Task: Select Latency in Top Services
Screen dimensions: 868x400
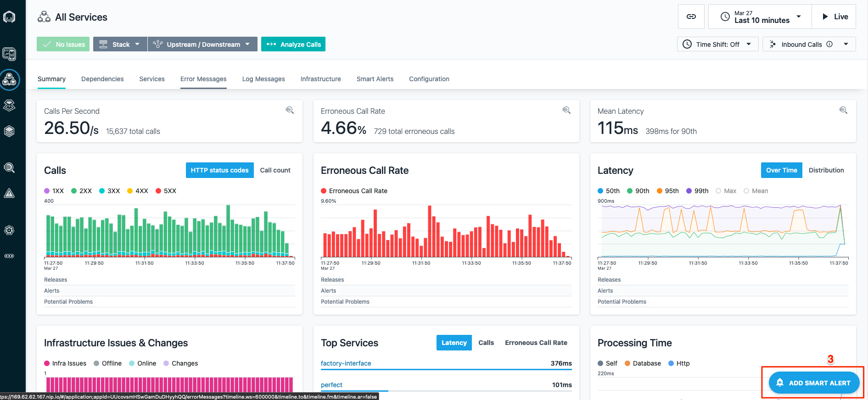Action: pyautogui.click(x=454, y=343)
